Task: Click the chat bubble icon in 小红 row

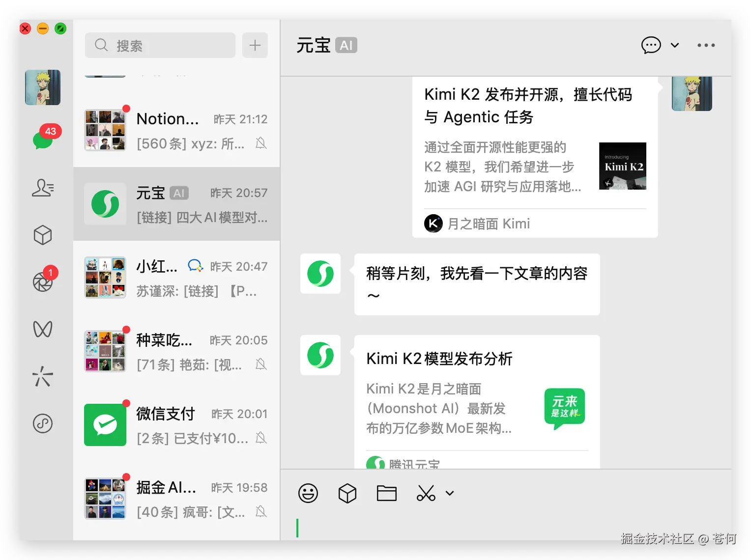Action: pyautogui.click(x=195, y=266)
